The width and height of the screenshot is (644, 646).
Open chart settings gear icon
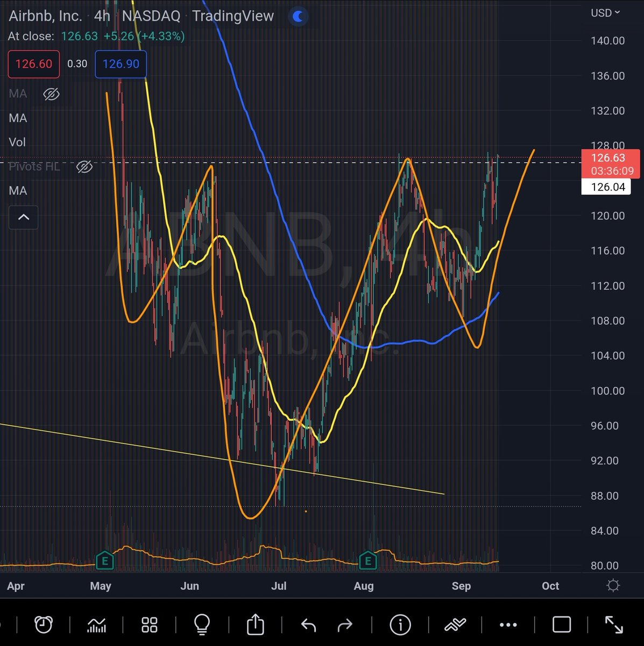pyautogui.click(x=613, y=586)
